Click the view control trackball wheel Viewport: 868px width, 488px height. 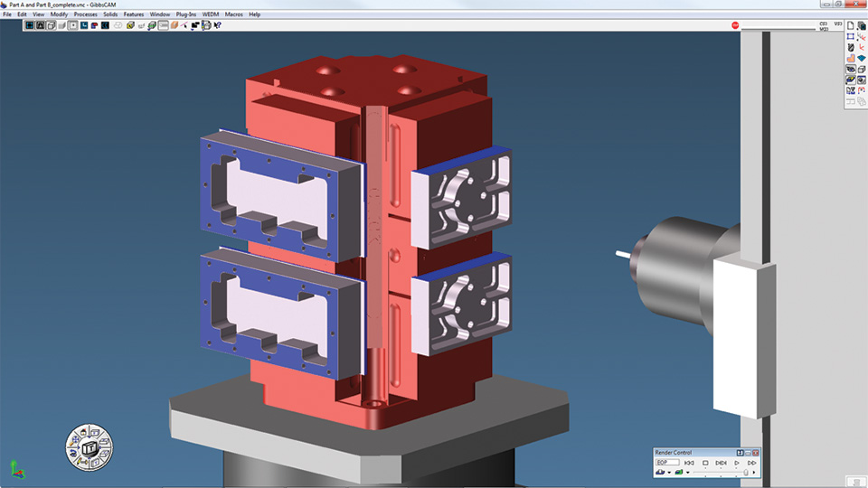click(89, 446)
